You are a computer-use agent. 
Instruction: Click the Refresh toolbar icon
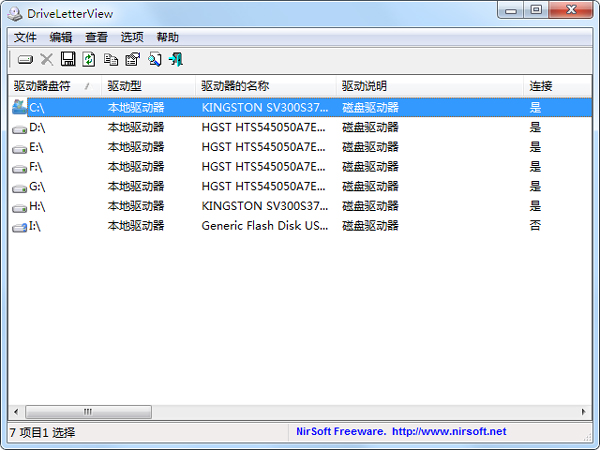89,60
